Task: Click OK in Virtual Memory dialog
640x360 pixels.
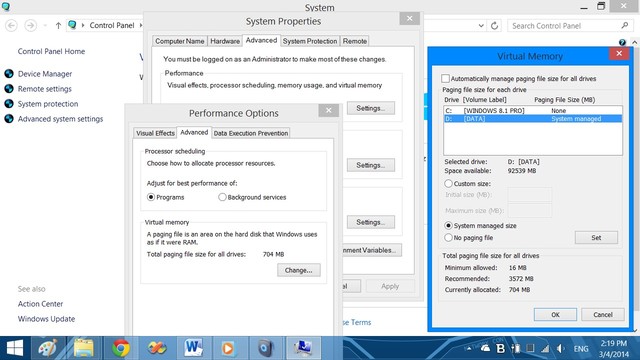Action: pos(555,315)
